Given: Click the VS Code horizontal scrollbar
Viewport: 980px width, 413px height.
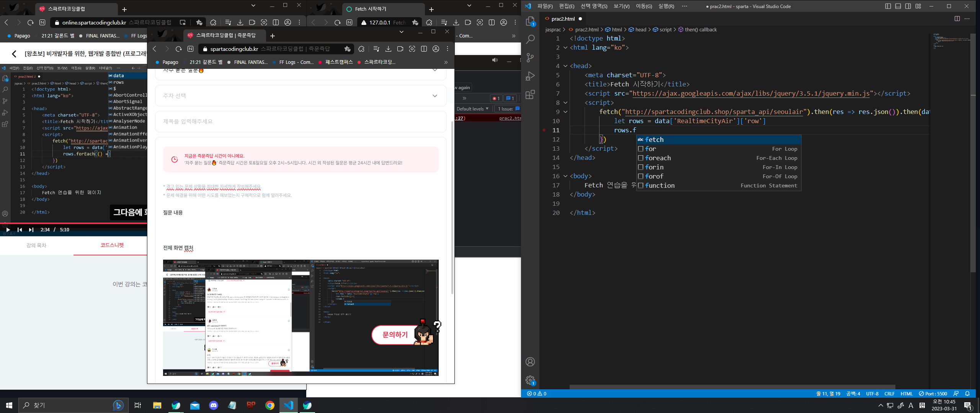Looking at the screenshot, I should [x=732, y=387].
